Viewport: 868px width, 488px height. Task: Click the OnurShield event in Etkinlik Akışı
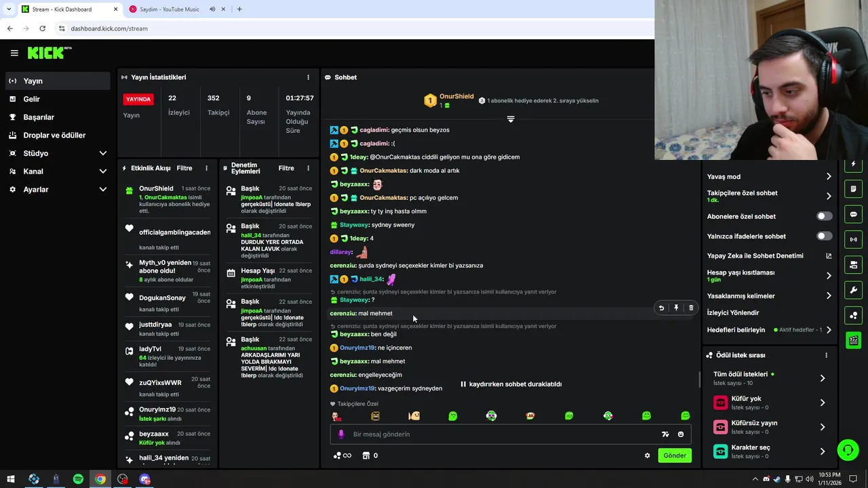point(168,199)
